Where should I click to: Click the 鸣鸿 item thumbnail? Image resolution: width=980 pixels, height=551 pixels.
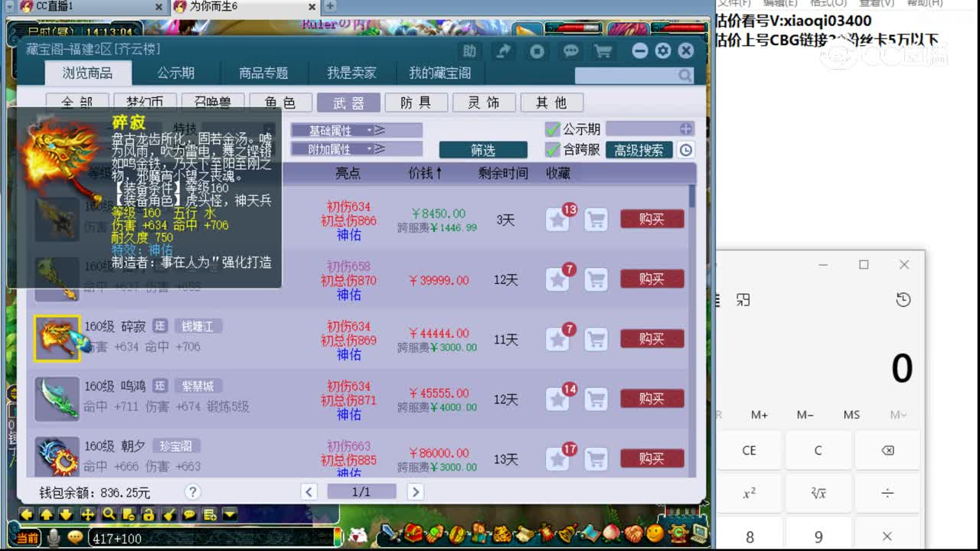click(57, 398)
